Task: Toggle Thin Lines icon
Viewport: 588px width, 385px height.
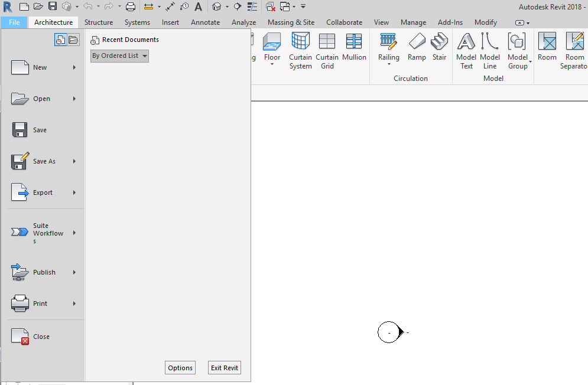Action: click(x=252, y=6)
